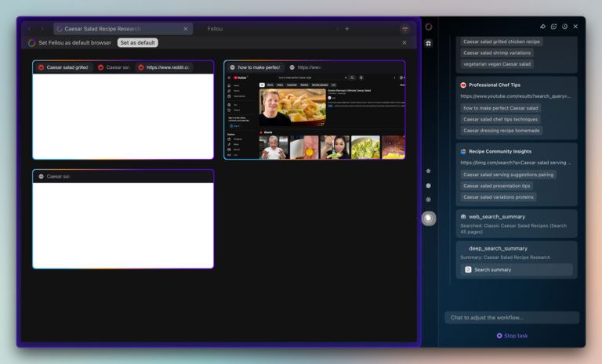Click the Caesar salad grilled chicken recipe chip

(x=502, y=41)
